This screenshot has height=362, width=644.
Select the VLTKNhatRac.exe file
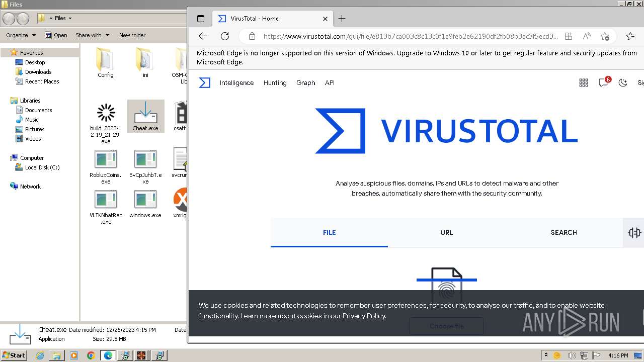pos(106,207)
